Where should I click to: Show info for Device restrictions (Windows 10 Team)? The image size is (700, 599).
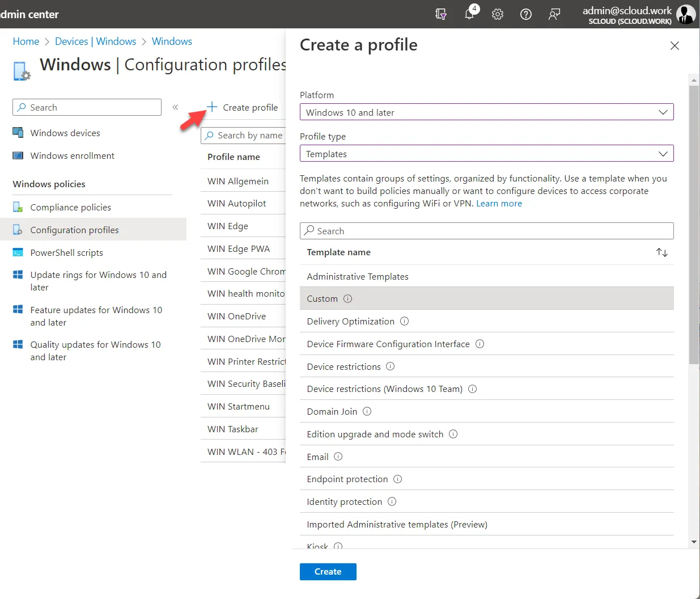(x=473, y=389)
